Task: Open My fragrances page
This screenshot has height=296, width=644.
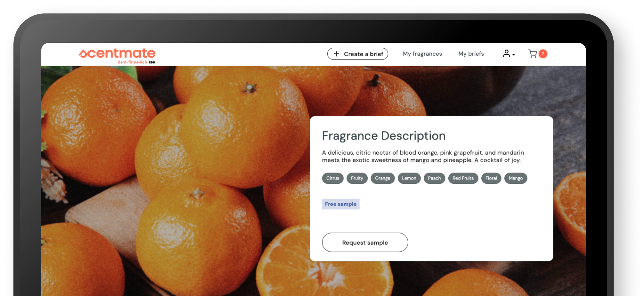Action: [422, 54]
